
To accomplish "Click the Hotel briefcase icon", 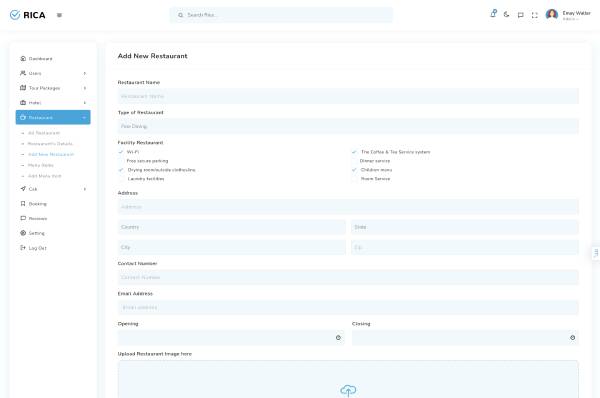I will click(23, 103).
